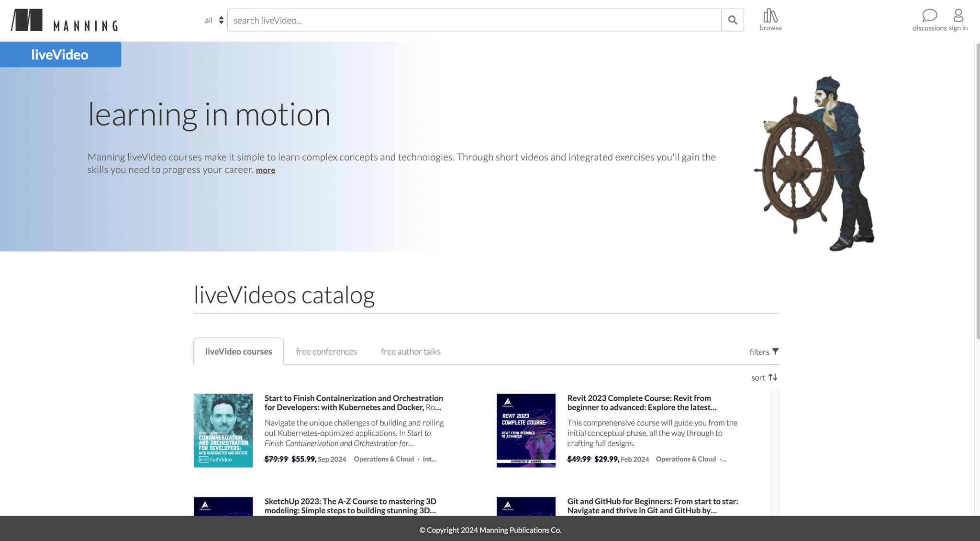The width and height of the screenshot is (980, 541).
Task: Open the 'all' search scope dropdown
Action: coord(214,20)
